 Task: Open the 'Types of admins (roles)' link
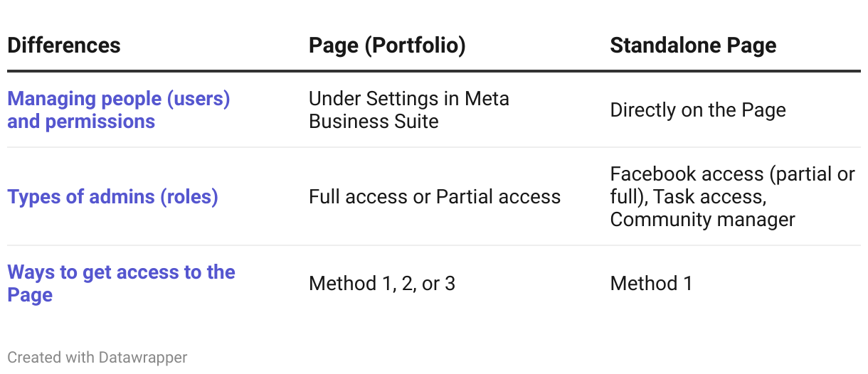[x=112, y=196]
